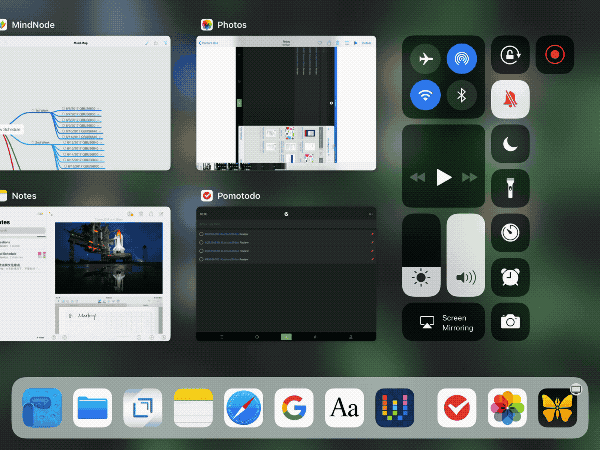Turn off Wi-Fi toggle
This screenshot has height=450, width=600.
426,96
